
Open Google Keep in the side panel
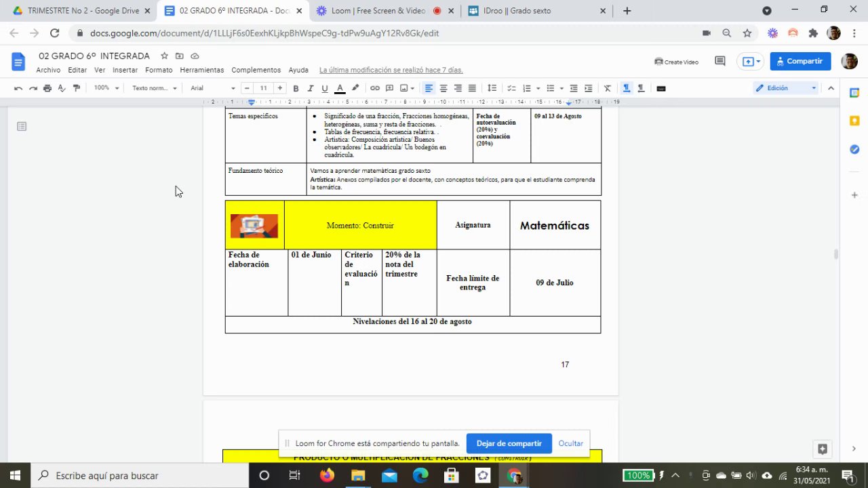(x=854, y=121)
